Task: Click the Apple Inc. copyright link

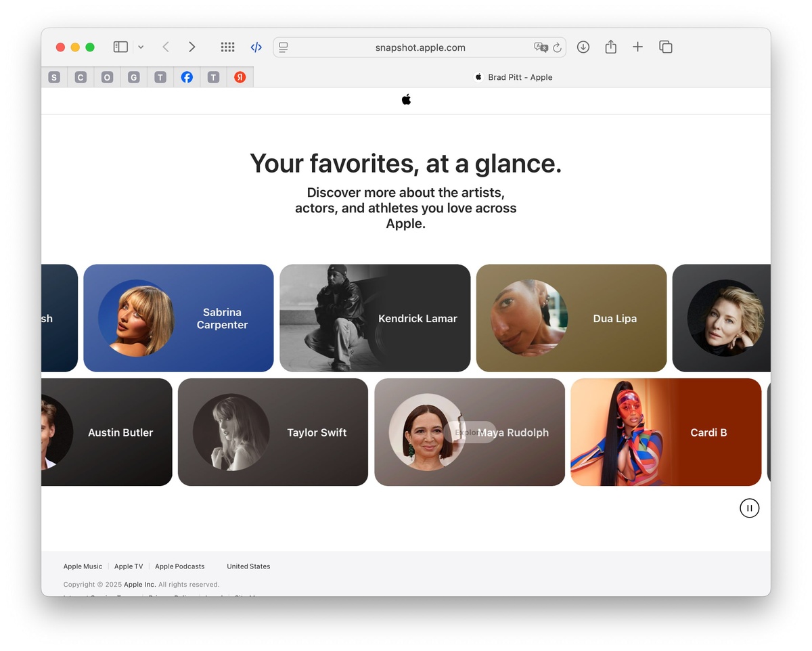Action: [x=140, y=585]
